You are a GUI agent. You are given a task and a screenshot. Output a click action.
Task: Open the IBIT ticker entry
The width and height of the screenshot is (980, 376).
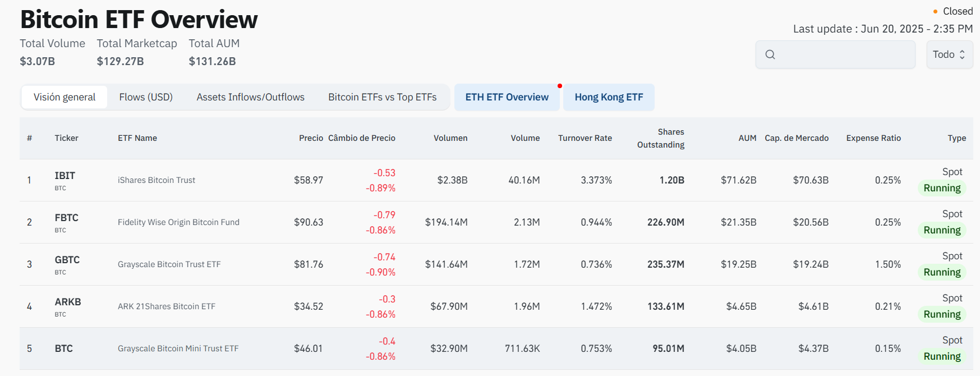(65, 176)
